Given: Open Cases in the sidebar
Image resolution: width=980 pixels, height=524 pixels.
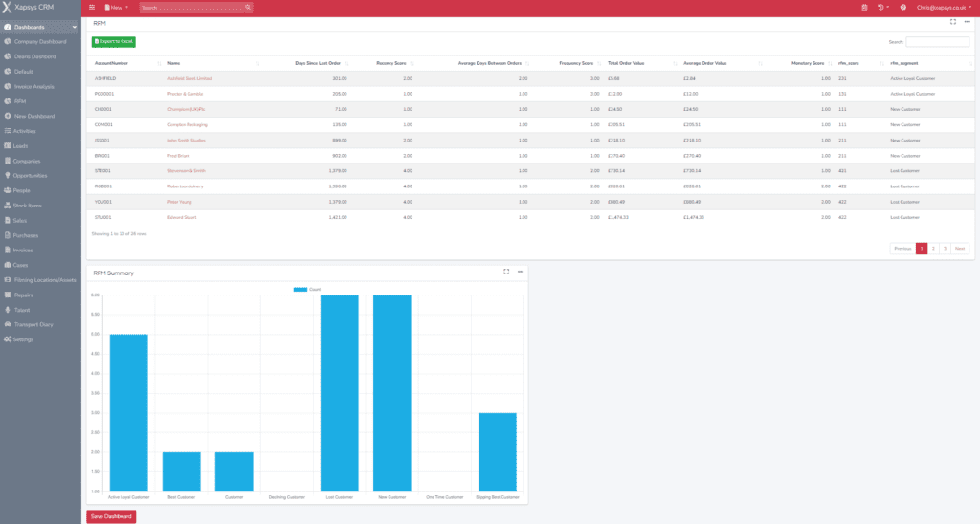Looking at the screenshot, I should [20, 265].
